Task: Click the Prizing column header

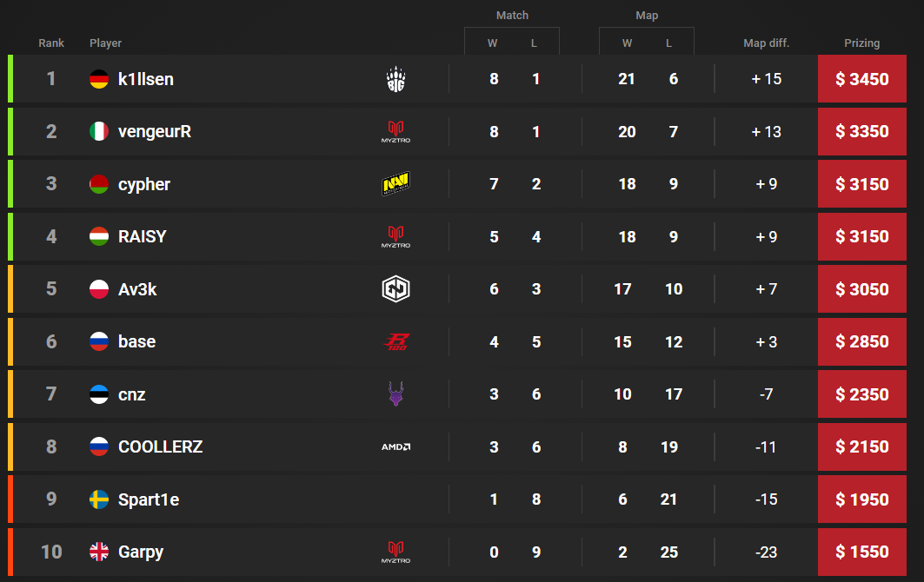Action: pyautogui.click(x=861, y=43)
